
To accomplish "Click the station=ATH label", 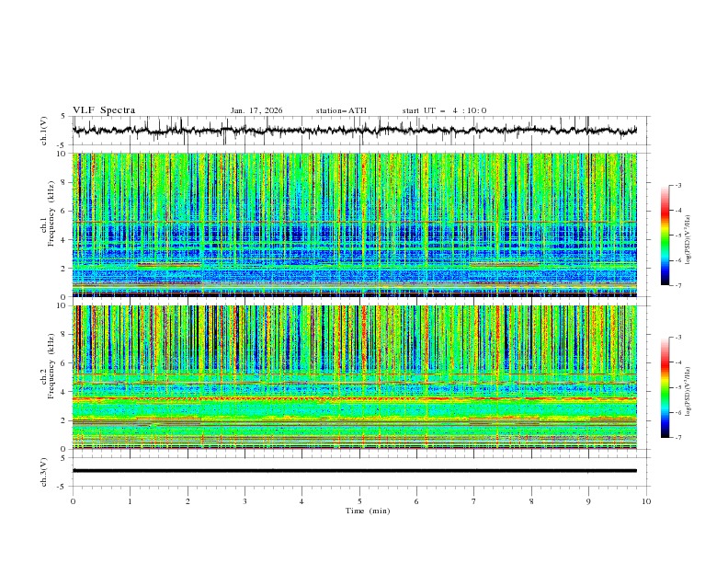I will click(341, 110).
